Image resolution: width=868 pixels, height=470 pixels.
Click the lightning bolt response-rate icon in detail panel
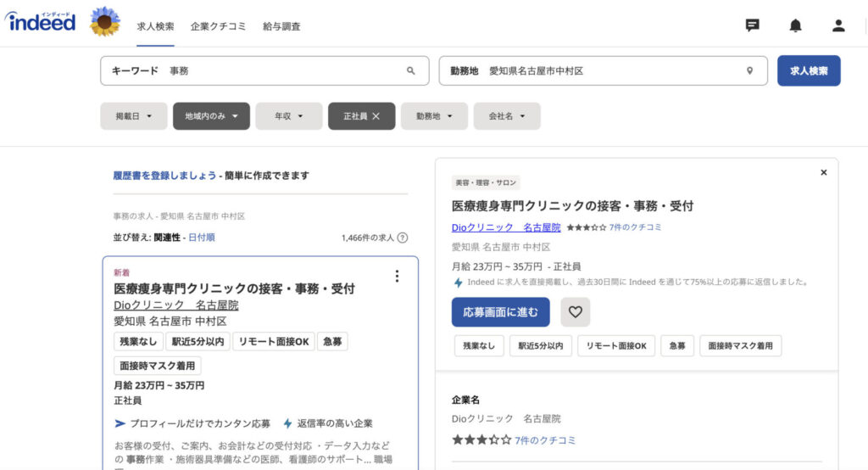point(458,283)
